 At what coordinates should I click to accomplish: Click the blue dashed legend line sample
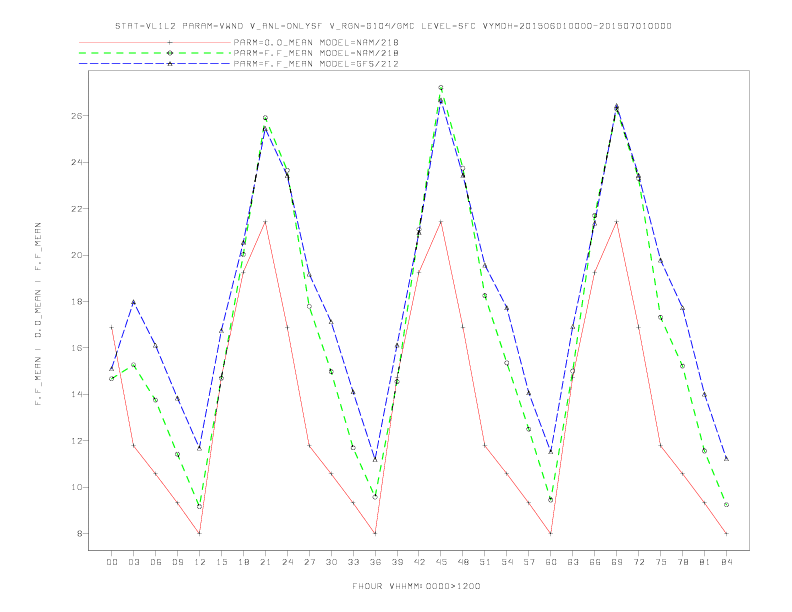pos(155,64)
